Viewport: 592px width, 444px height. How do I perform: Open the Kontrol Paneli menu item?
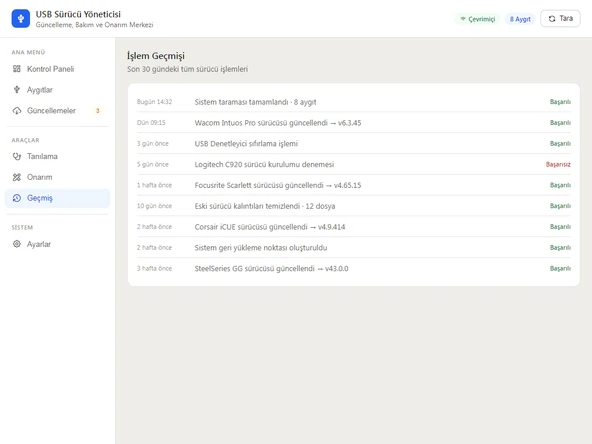57,69
